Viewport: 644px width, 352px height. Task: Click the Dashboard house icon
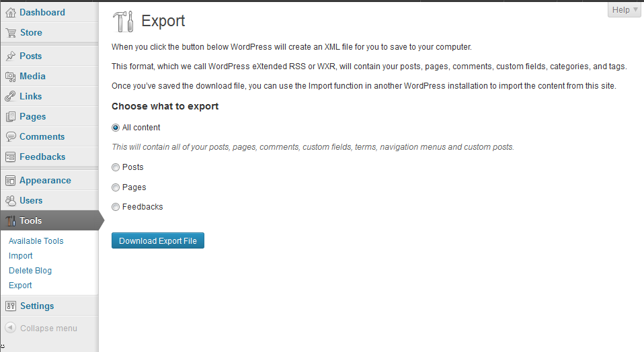click(10, 12)
